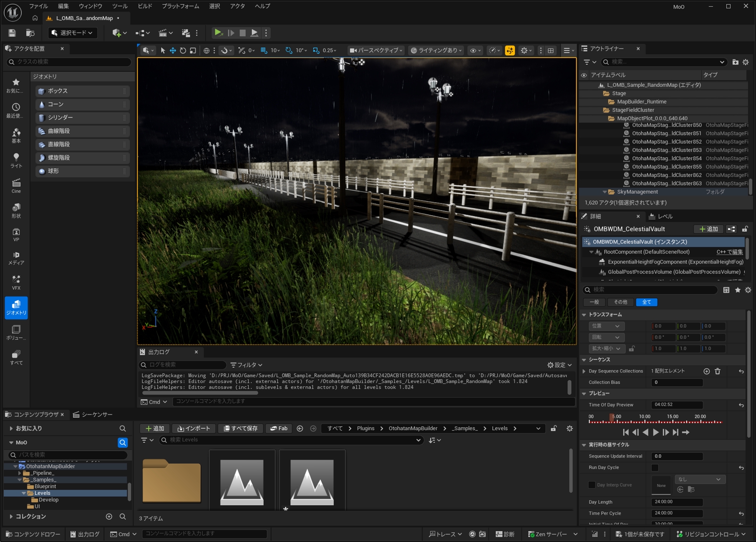
Task: Click the インポート button
Action: 194,428
